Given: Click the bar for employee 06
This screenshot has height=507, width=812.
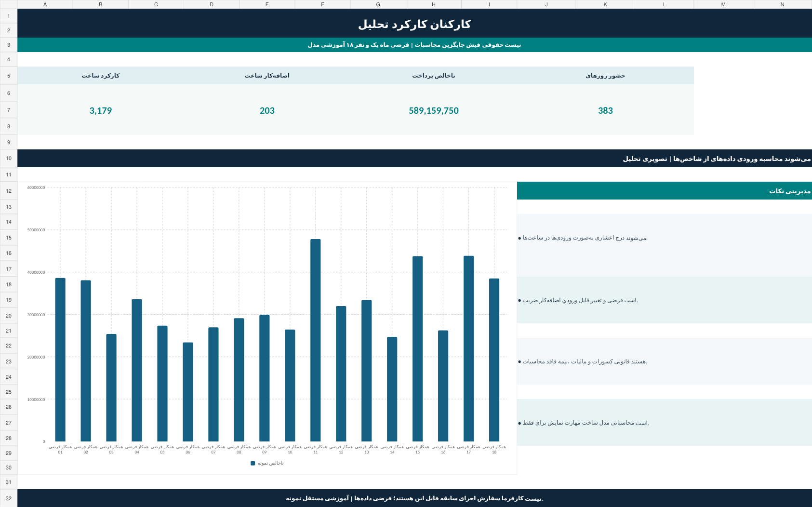Looking at the screenshot, I should click(x=188, y=392).
